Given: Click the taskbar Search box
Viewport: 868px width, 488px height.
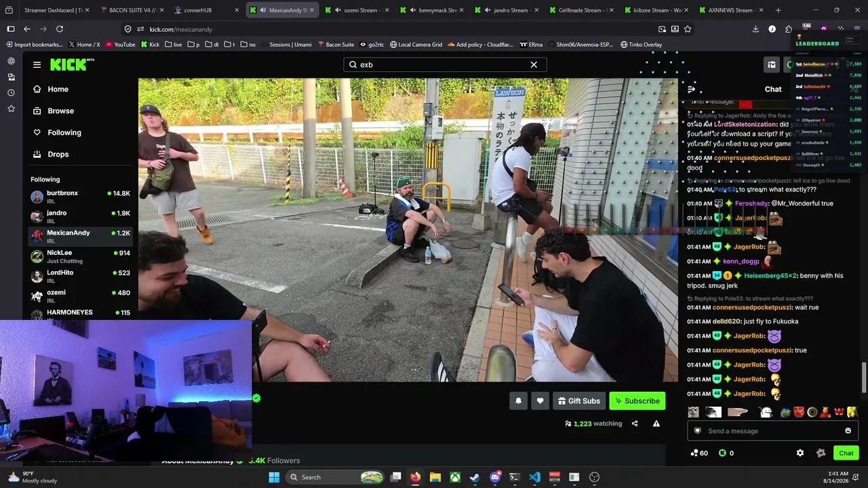Looking at the screenshot, I should click(336, 477).
